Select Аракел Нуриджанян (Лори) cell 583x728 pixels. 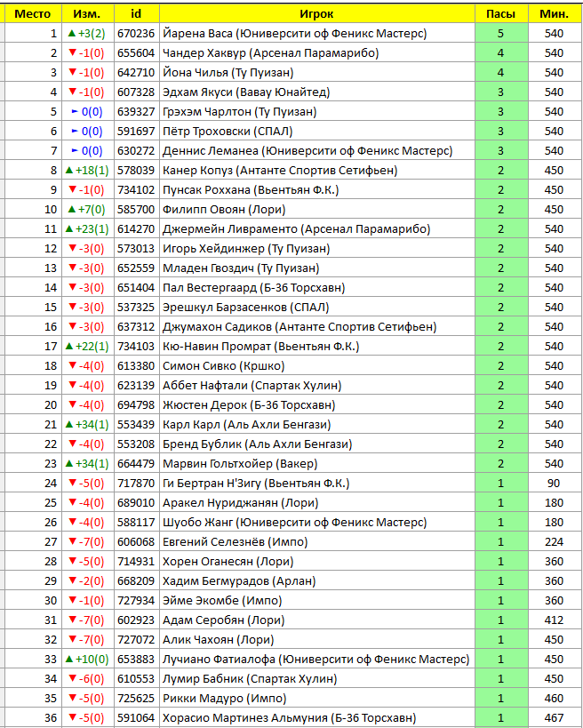316,502
